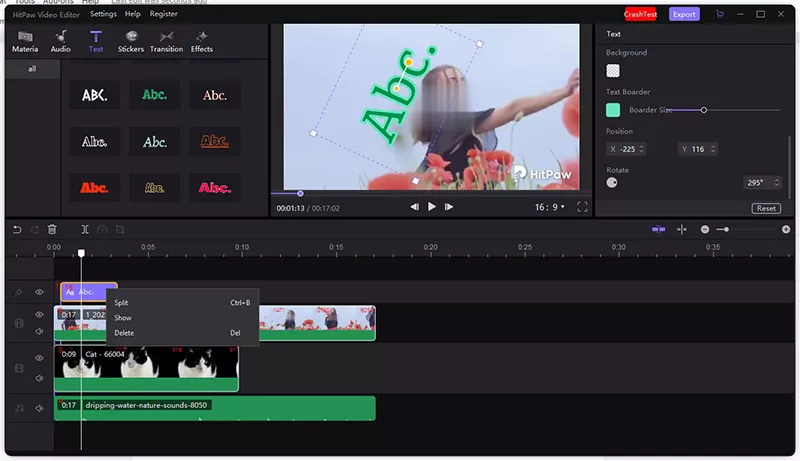The height and width of the screenshot is (461, 800).
Task: Open the Stickers panel
Action: (130, 42)
